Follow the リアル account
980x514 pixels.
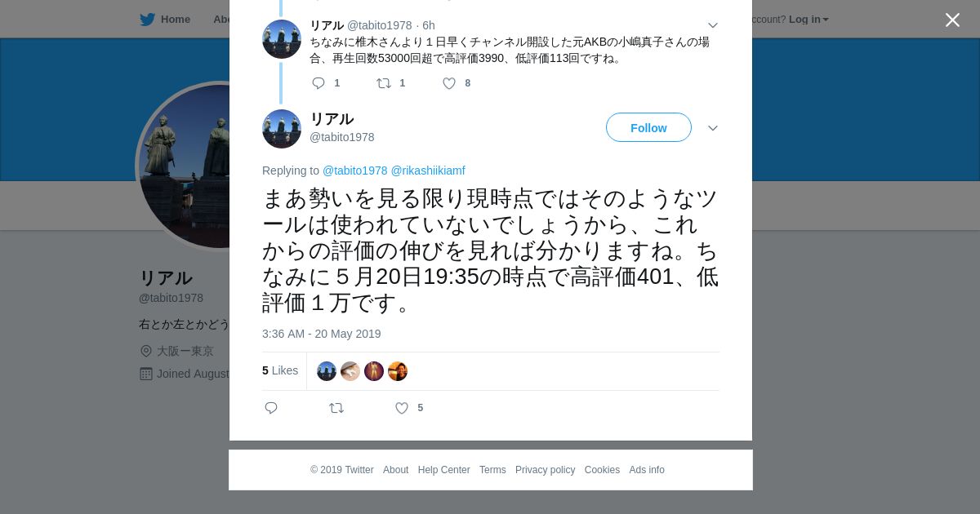click(x=648, y=127)
